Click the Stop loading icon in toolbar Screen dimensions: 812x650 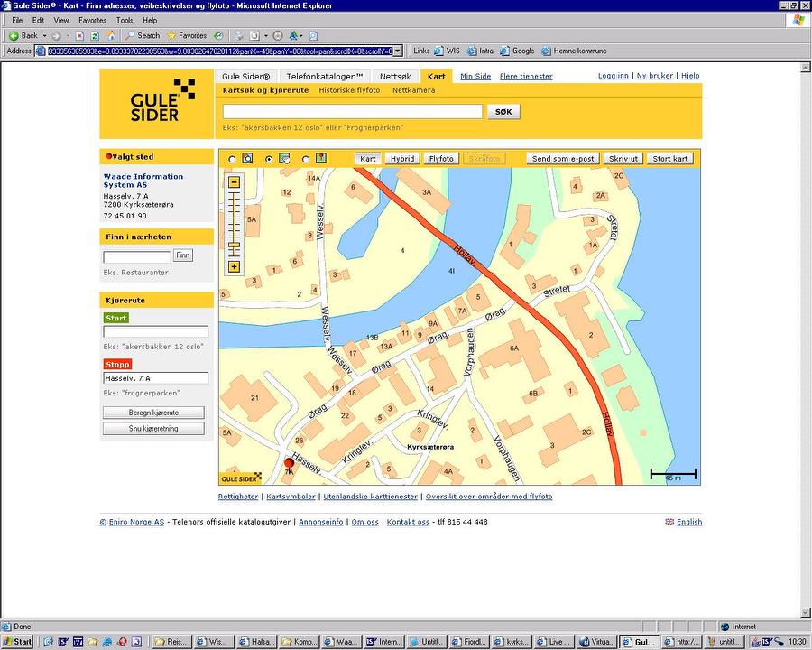pyautogui.click(x=79, y=35)
